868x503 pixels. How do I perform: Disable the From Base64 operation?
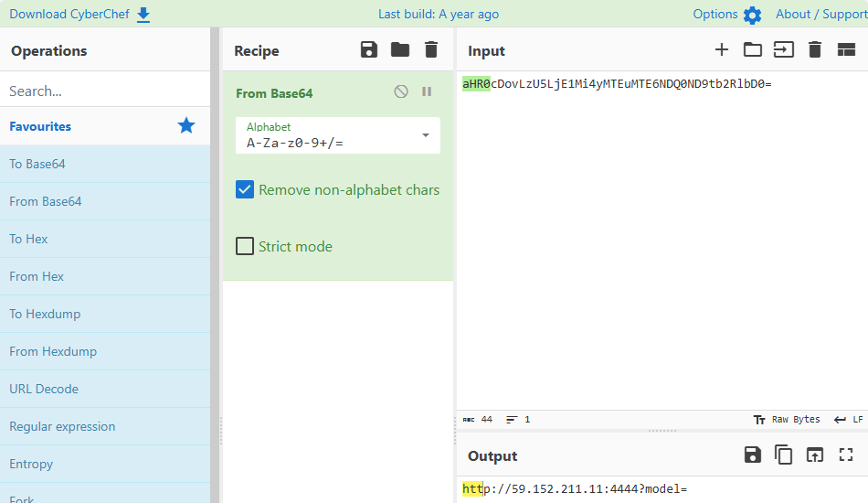coord(401,91)
